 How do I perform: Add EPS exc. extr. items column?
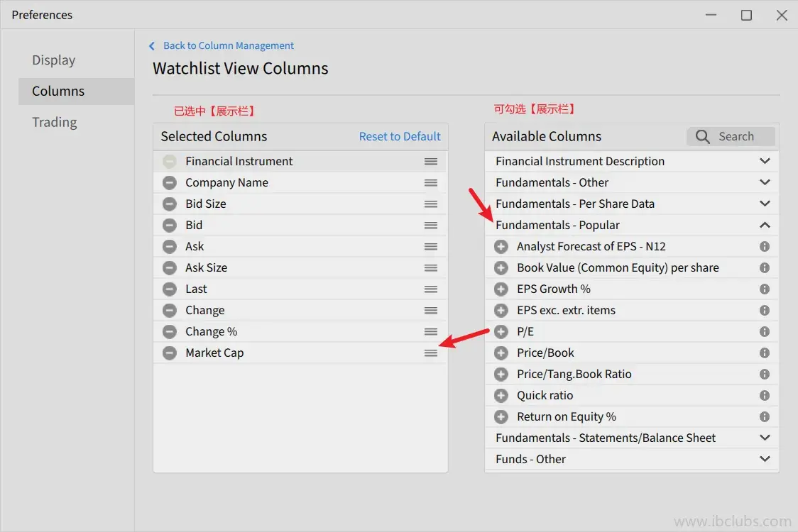pyautogui.click(x=501, y=310)
